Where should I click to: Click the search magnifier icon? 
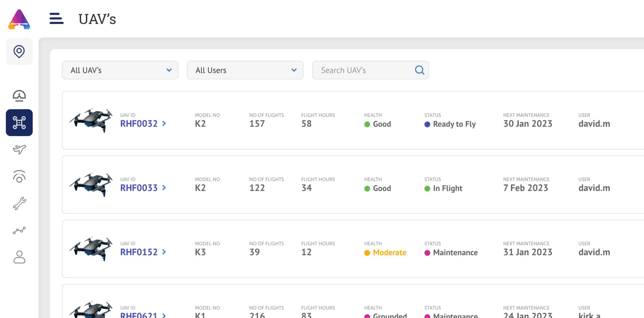419,70
